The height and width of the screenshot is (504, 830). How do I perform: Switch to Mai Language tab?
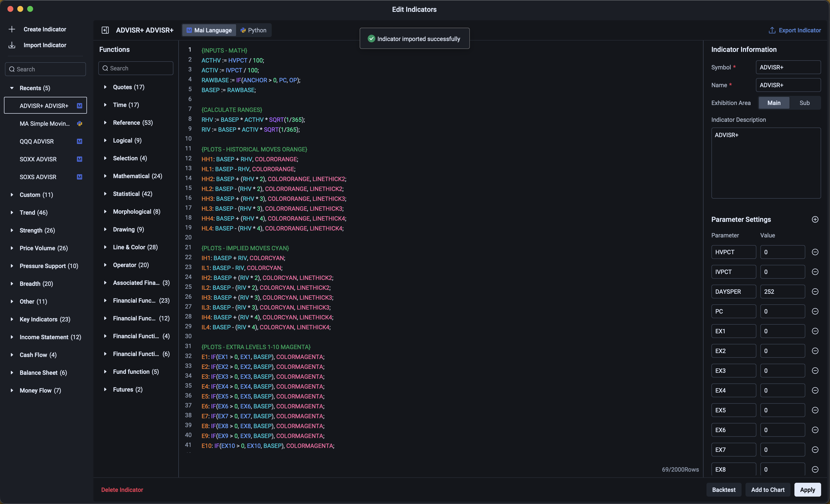(x=209, y=30)
